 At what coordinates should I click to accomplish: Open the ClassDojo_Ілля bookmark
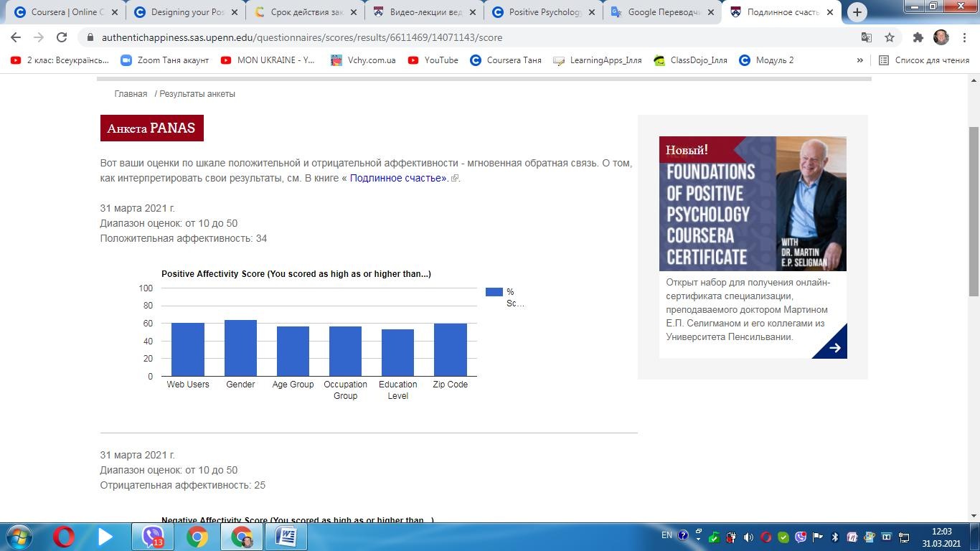pos(690,60)
